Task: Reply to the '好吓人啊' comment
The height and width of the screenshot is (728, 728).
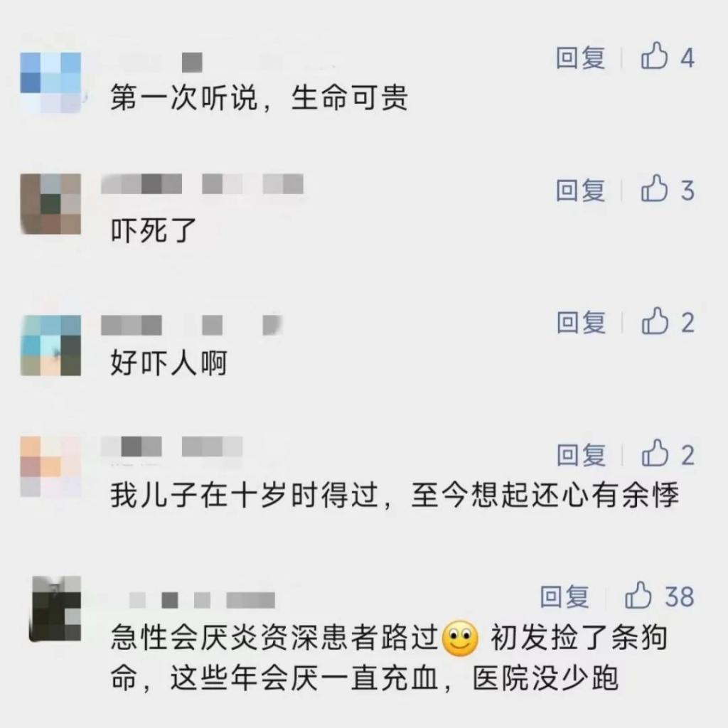Action: pyautogui.click(x=582, y=323)
